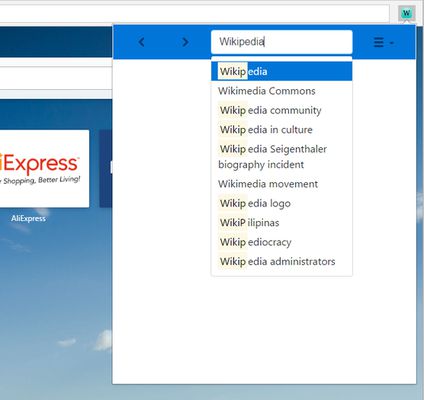Choose "Wikipedia Seigenthaler biography incident" suggestion

(x=282, y=157)
